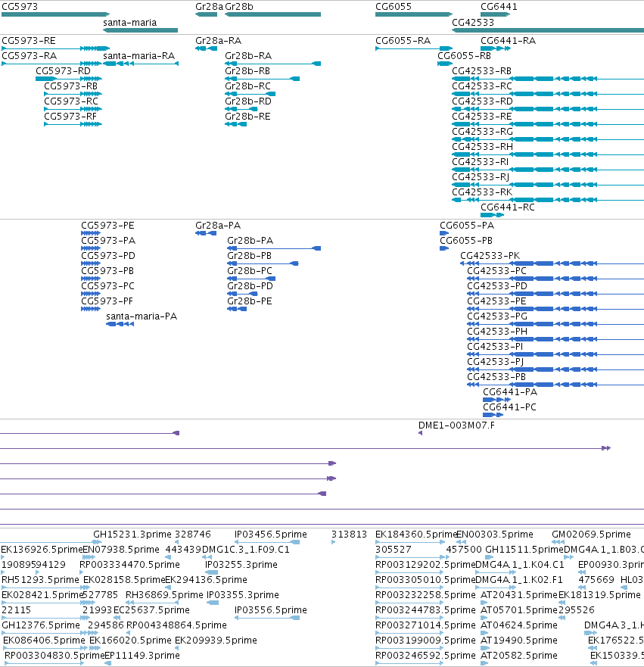This screenshot has height=667, width=644.
Task: Select EST IP03255.3prime
Action: [x=211, y=572]
